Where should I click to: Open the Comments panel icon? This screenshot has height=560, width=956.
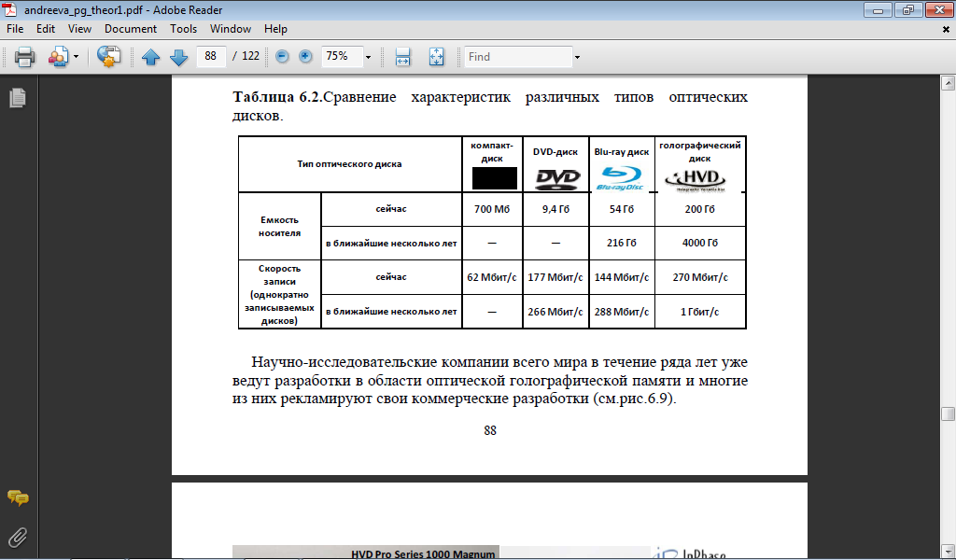[18, 497]
